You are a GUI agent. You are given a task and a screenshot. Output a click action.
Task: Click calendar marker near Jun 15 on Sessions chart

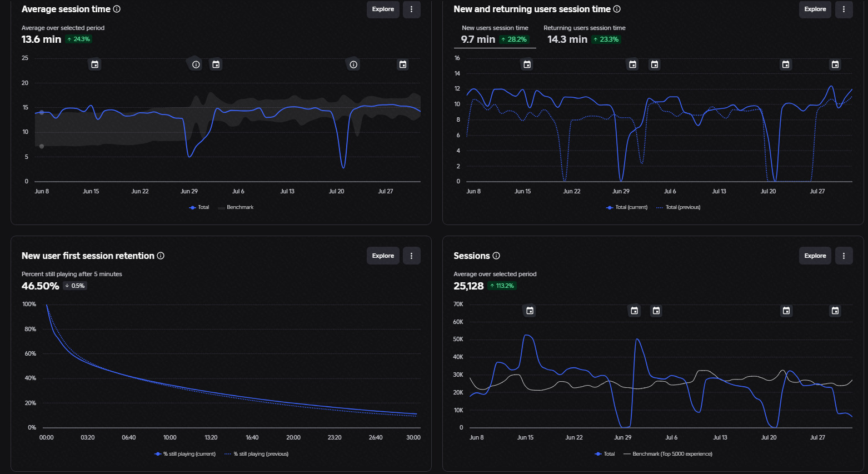(530, 311)
